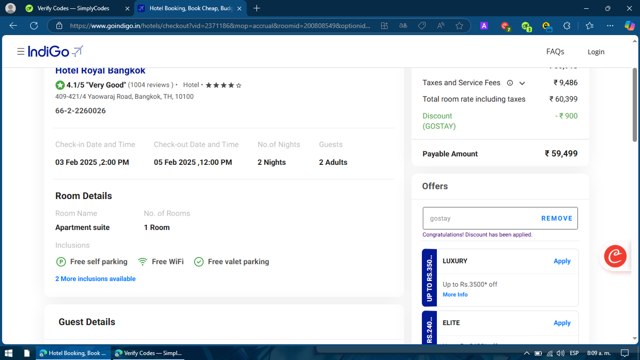Screen dimensions: 640x360
Task: Reload the current page
Action: [x=34, y=26]
